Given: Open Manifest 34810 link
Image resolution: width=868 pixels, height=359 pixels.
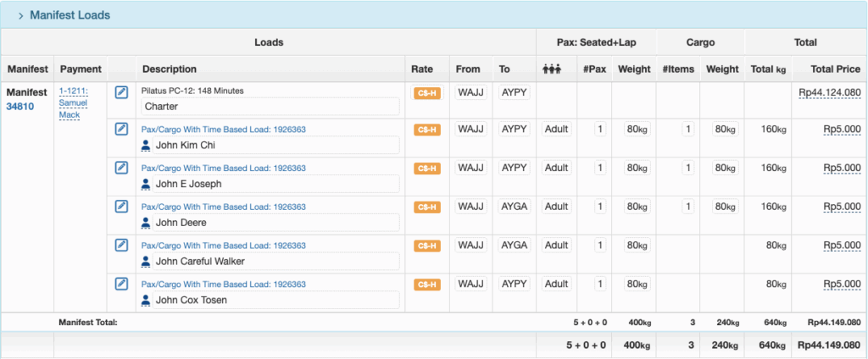Looking at the screenshot, I should coord(20,106).
